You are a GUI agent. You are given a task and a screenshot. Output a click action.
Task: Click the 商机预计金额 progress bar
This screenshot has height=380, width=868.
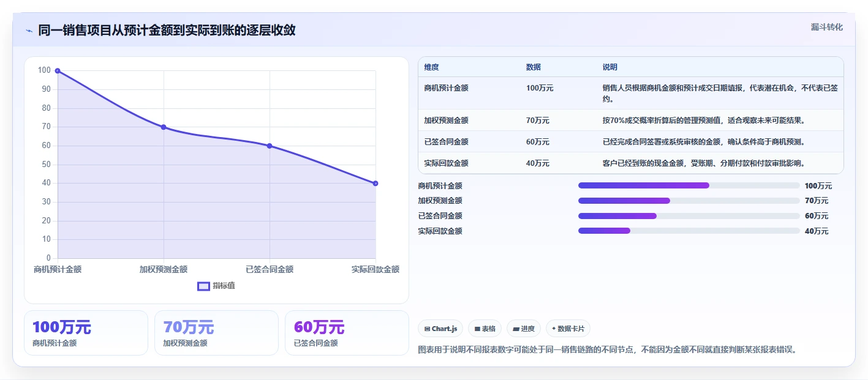tap(689, 185)
